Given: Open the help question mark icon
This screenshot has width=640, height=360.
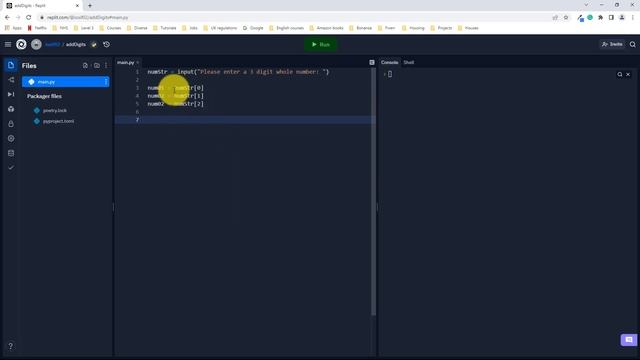Looking at the screenshot, I should click(11, 346).
